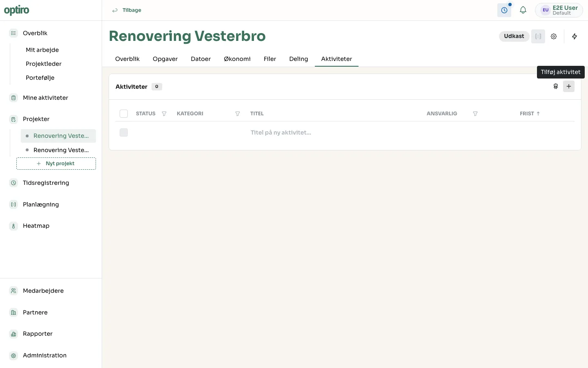The height and width of the screenshot is (368, 588).
Task: Open Medarbejdere in the sidebar
Action: pyautogui.click(x=43, y=291)
